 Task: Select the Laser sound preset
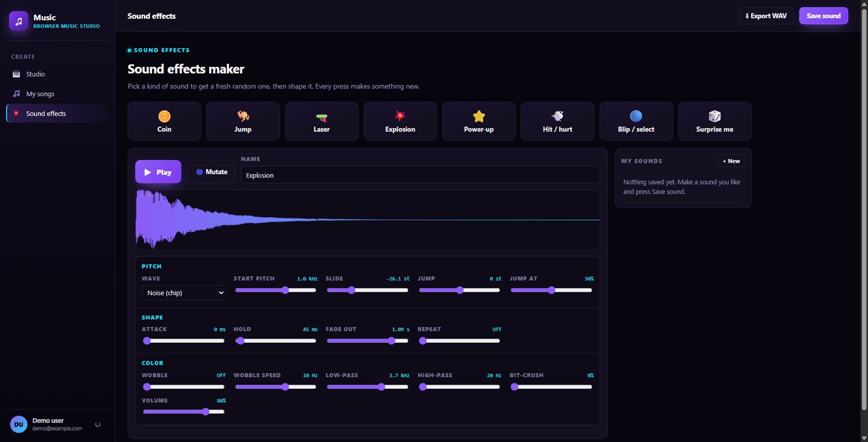coord(322,121)
